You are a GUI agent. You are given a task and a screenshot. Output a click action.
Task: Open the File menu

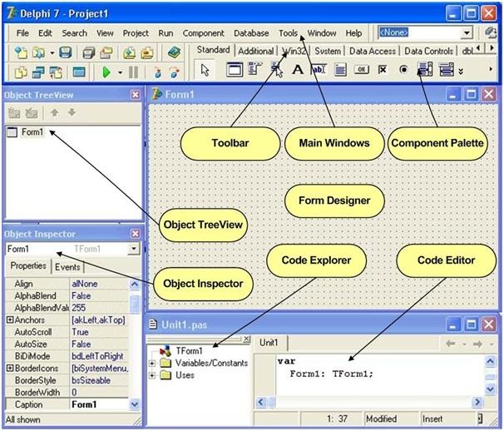pyautogui.click(x=22, y=33)
